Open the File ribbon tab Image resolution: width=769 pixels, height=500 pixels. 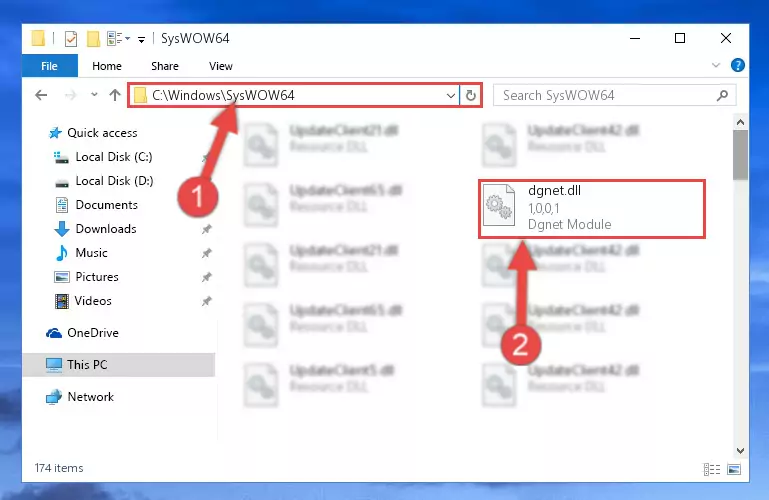pyautogui.click(x=50, y=66)
